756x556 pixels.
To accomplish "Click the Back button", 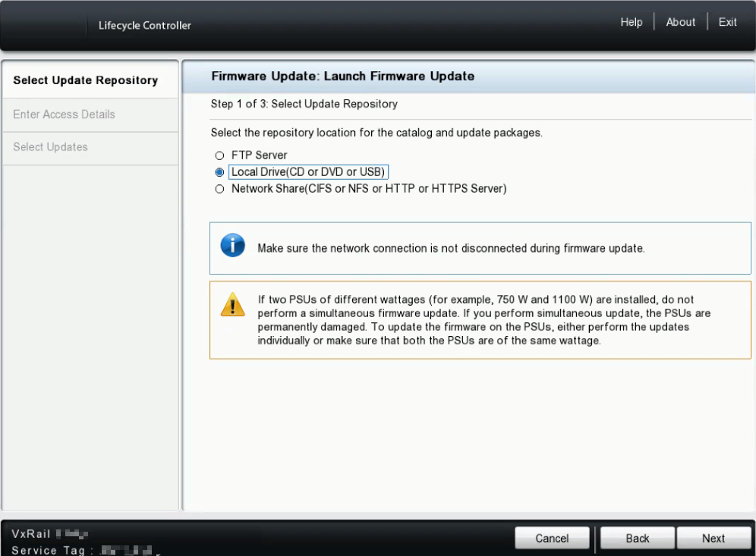I will click(636, 538).
